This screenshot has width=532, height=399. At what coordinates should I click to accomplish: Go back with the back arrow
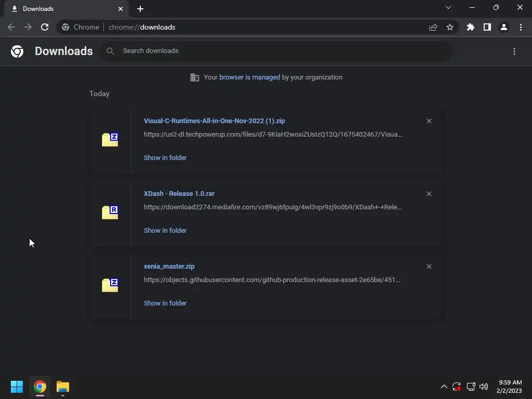click(x=11, y=27)
